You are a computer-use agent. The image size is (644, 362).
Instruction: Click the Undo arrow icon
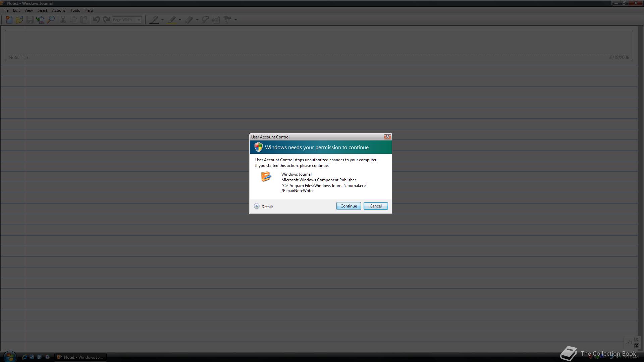pyautogui.click(x=96, y=20)
